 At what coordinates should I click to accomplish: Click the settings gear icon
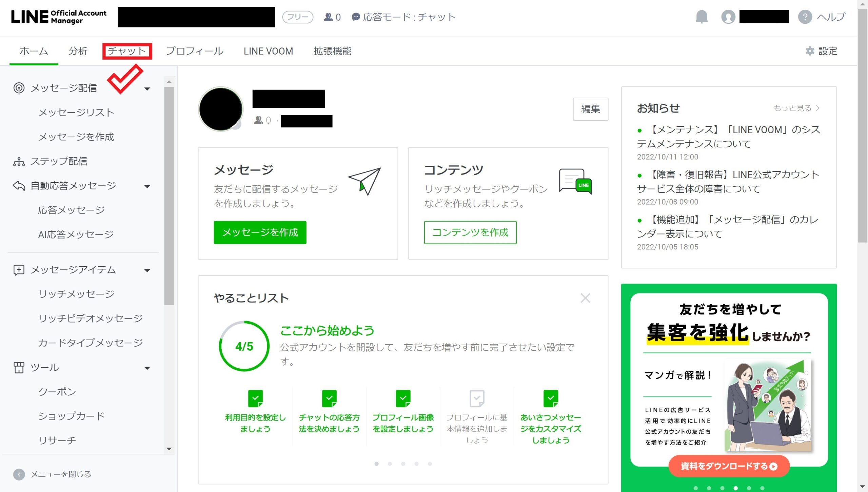(810, 51)
